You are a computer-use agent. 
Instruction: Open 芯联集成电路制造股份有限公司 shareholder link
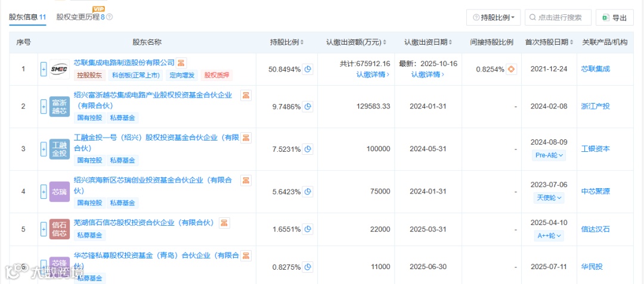point(125,63)
